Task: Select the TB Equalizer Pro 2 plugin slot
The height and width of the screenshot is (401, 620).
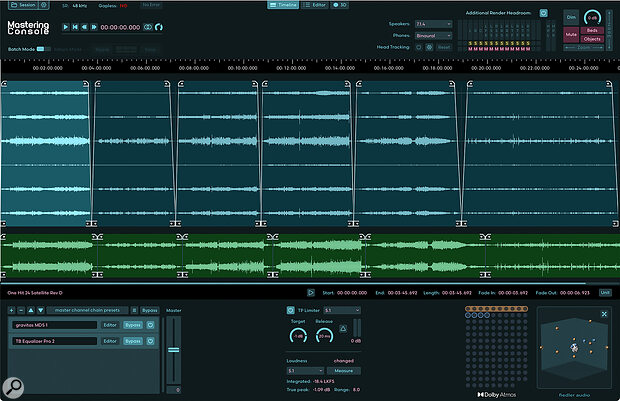Action: [x=54, y=341]
